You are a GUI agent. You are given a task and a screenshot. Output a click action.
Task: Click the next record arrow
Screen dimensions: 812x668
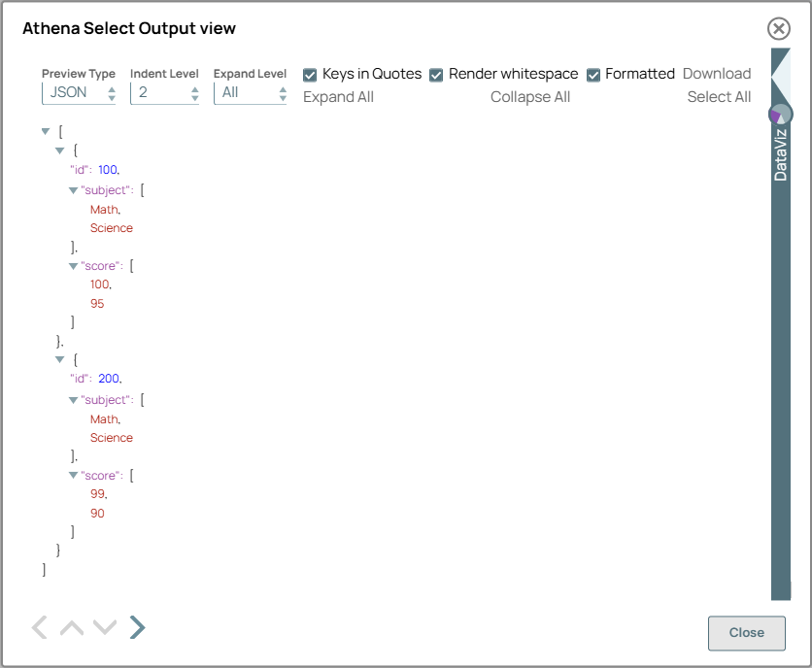pyautogui.click(x=137, y=627)
